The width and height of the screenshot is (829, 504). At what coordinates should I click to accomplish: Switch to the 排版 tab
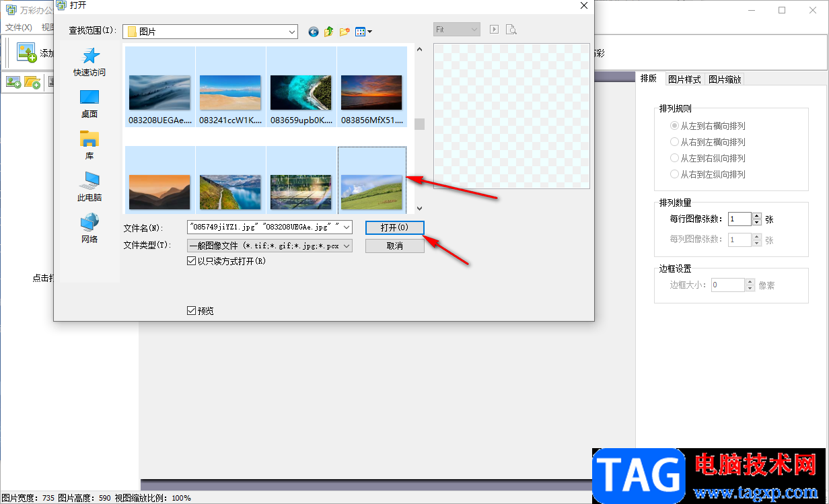[649, 79]
